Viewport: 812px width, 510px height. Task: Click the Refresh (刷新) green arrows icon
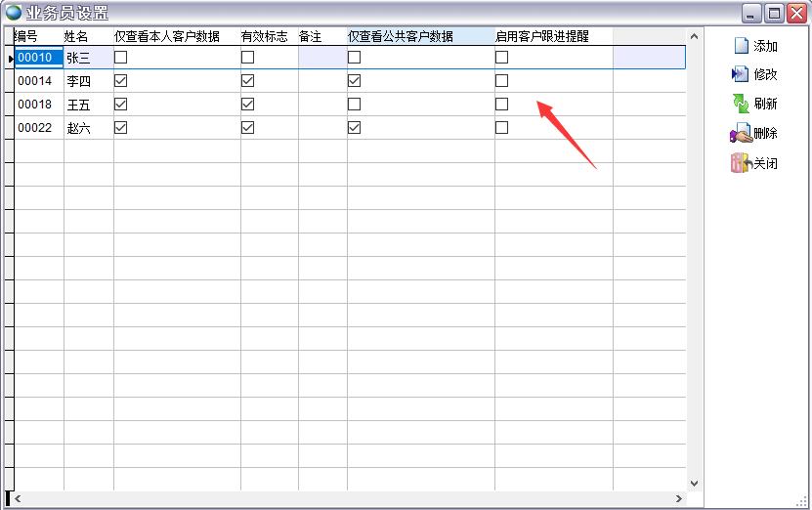click(x=741, y=104)
